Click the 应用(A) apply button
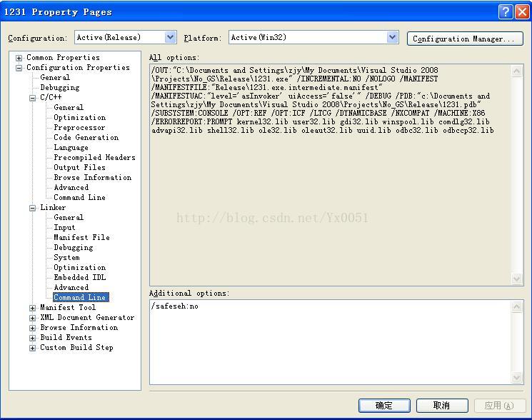The height and width of the screenshot is (420, 532). pos(500,406)
